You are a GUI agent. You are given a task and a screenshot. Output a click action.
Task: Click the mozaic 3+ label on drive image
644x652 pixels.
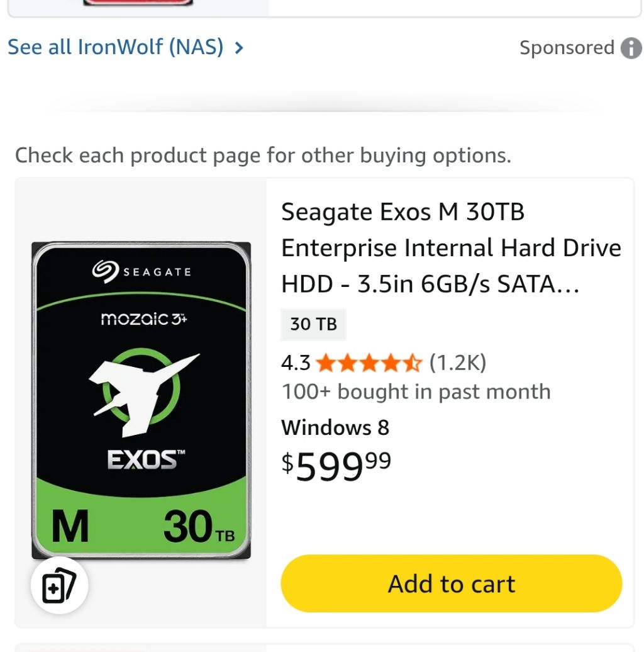[x=144, y=319]
